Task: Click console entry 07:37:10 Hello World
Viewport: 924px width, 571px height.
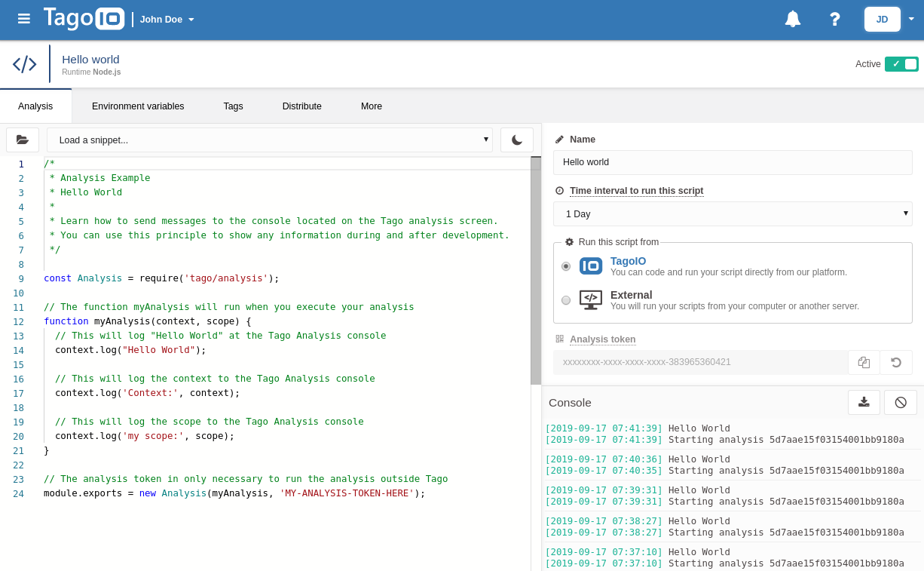Action: click(638, 552)
